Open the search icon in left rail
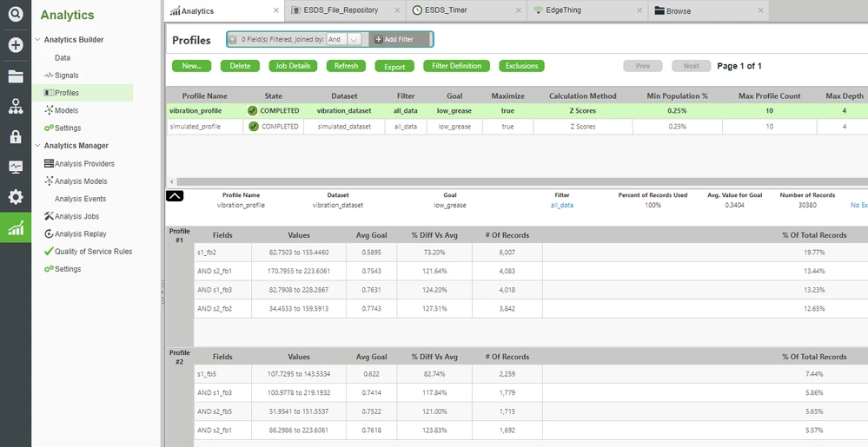 [16, 14]
